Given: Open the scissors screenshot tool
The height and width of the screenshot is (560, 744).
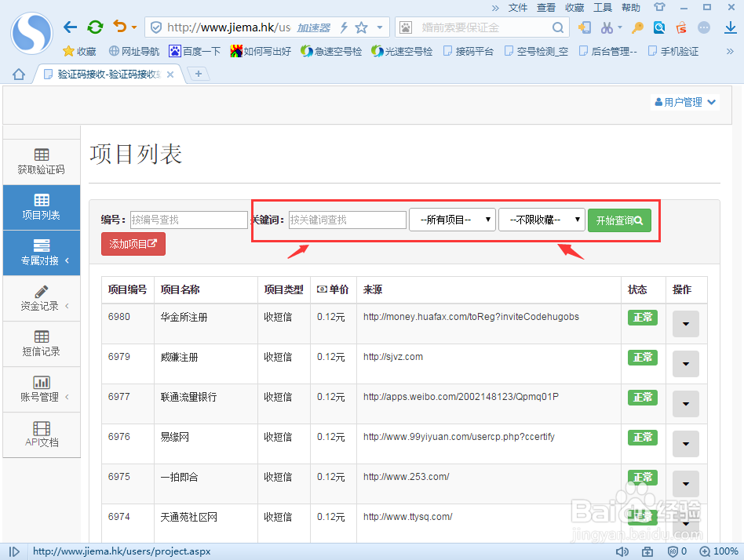Looking at the screenshot, I should coord(607,27).
